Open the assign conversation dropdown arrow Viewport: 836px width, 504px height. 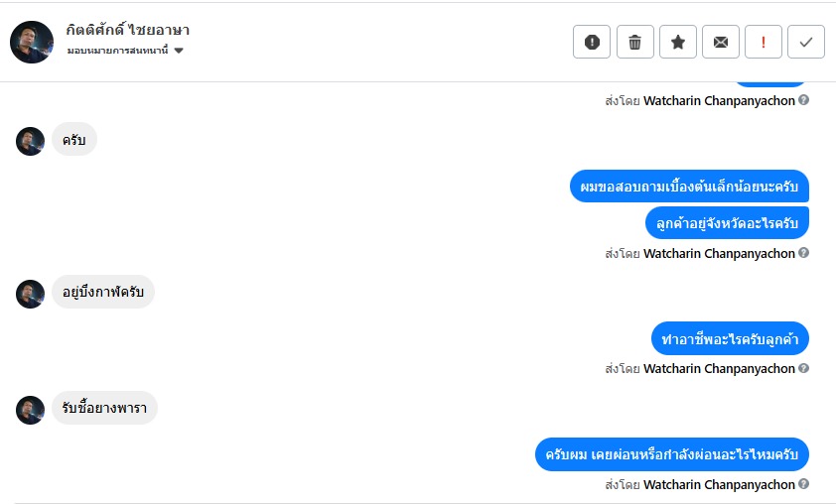[179, 51]
